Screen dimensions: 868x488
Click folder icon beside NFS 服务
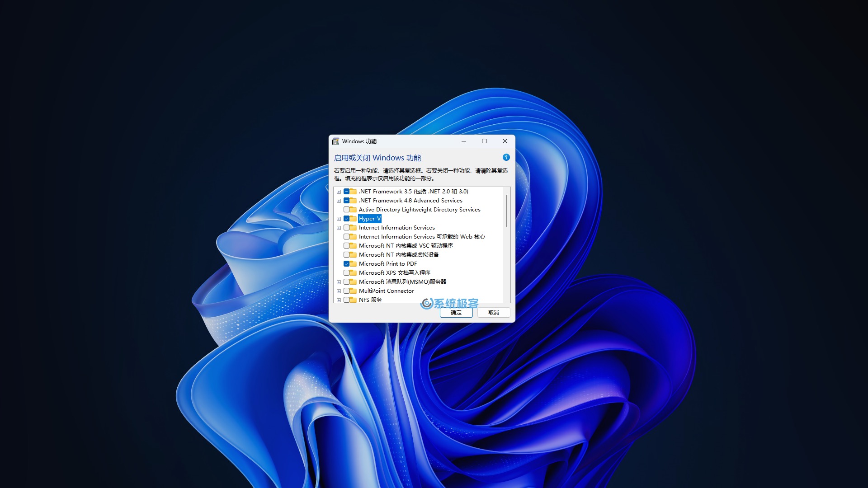pyautogui.click(x=353, y=300)
